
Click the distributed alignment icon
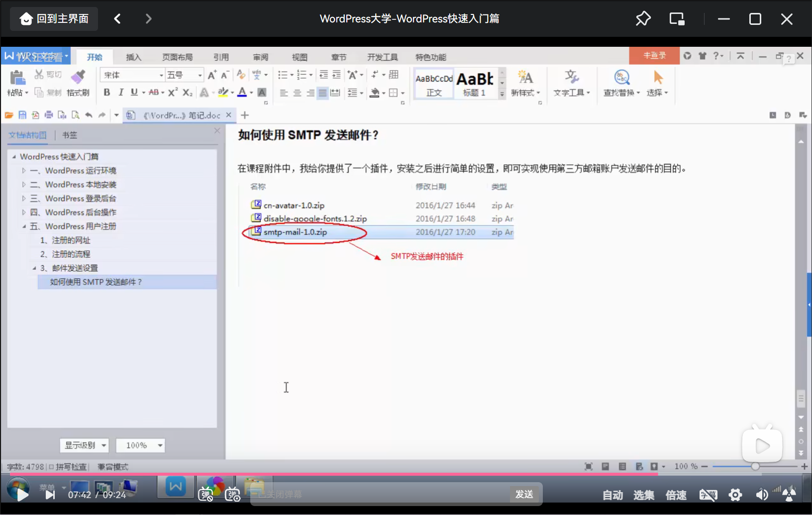point(335,93)
